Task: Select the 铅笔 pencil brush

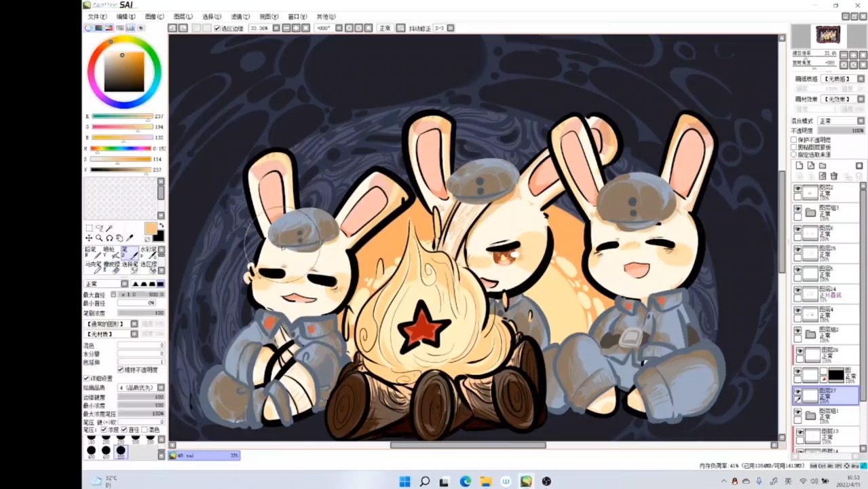Action: point(92,253)
